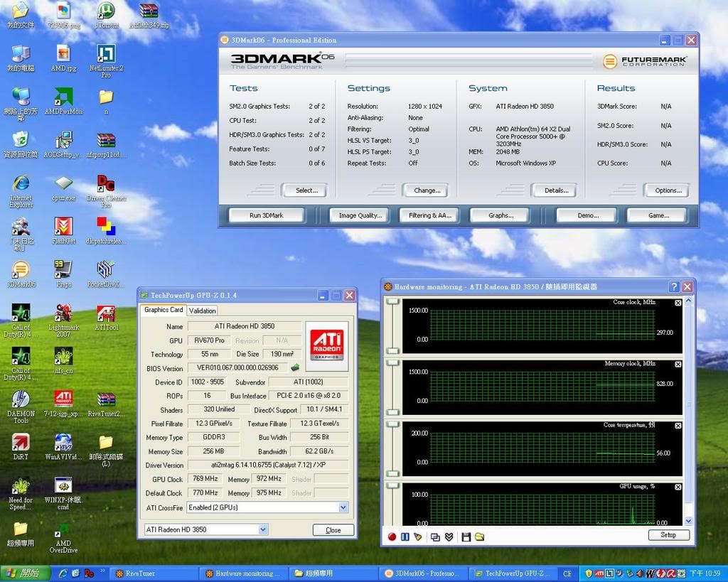
Task: Switch to the Validation tab in GPU-Z
Action: click(x=203, y=311)
